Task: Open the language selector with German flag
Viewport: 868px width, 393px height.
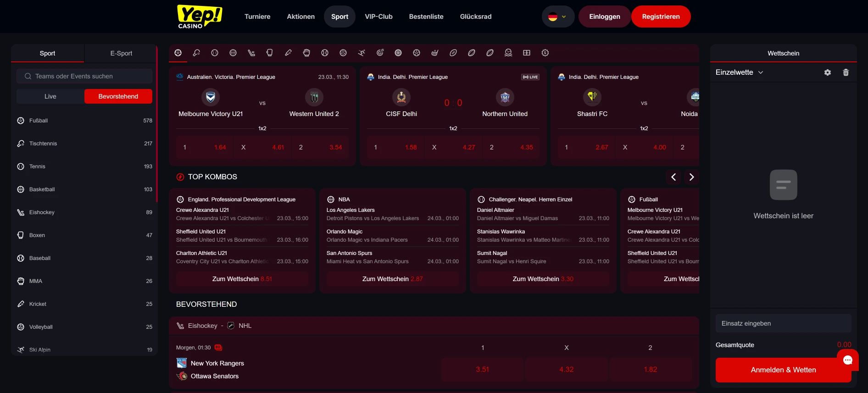Action: [558, 17]
